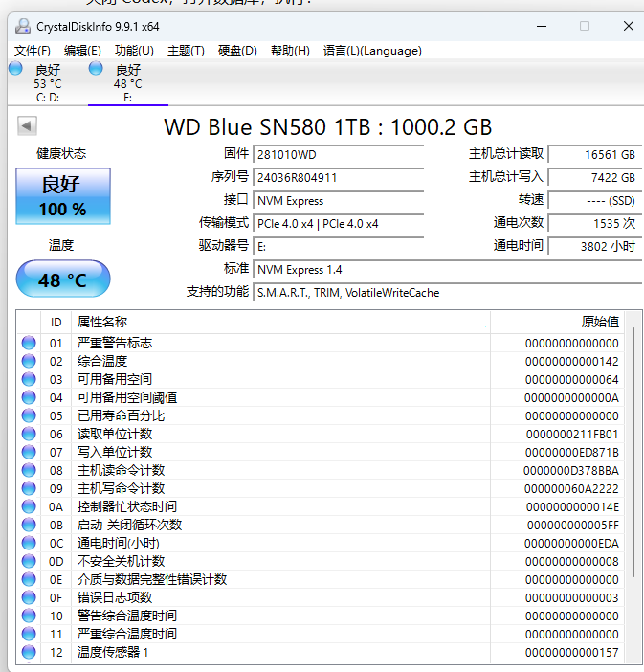Click the drive letter field E:

pos(338,246)
